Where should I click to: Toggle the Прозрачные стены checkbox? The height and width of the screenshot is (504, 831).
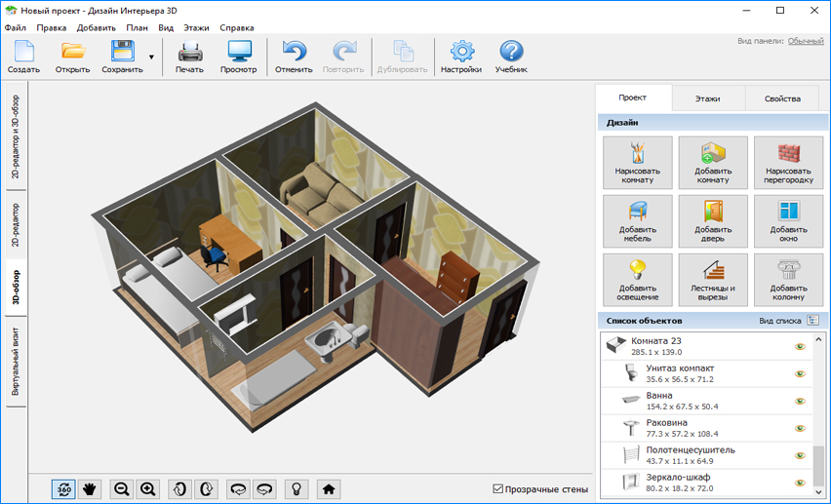point(498,488)
